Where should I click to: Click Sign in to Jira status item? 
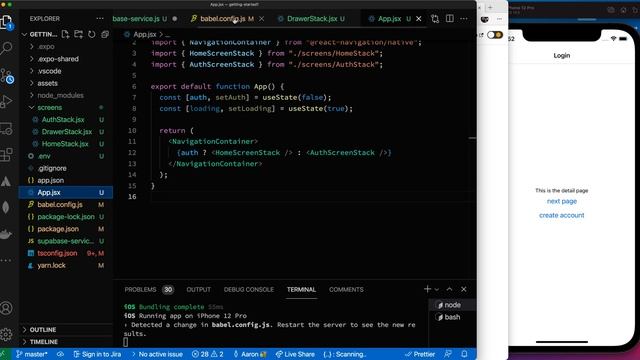click(97, 354)
